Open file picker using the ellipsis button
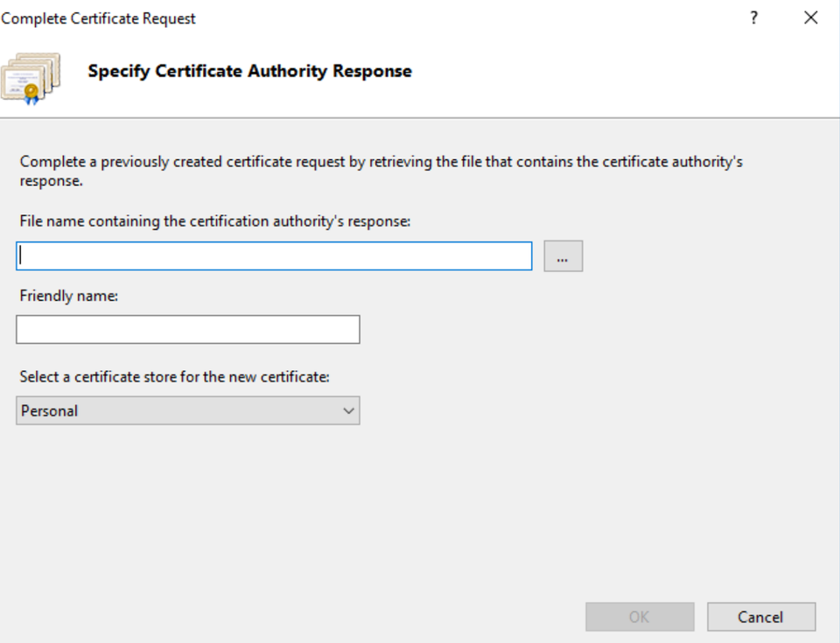Viewport: 840px width, 643px height. (x=563, y=255)
